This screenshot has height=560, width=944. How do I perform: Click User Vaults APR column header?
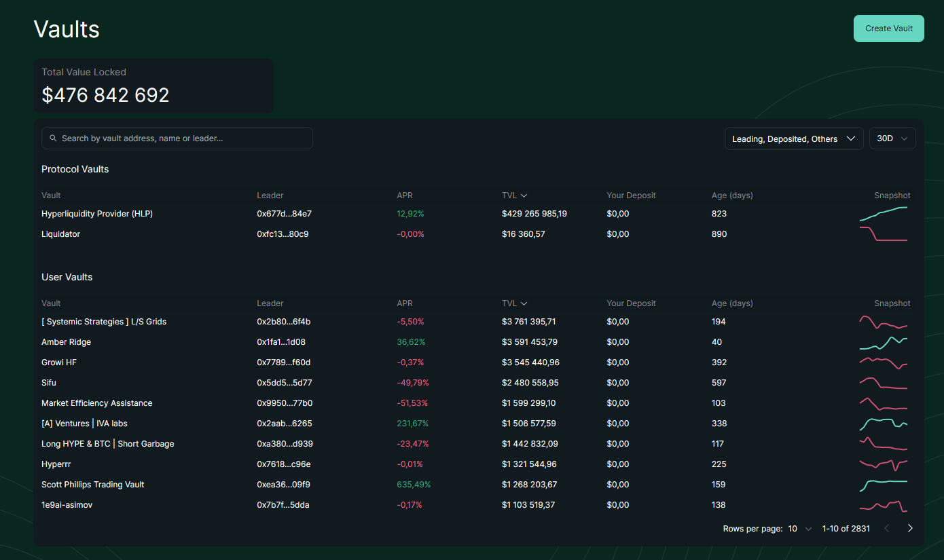point(405,303)
